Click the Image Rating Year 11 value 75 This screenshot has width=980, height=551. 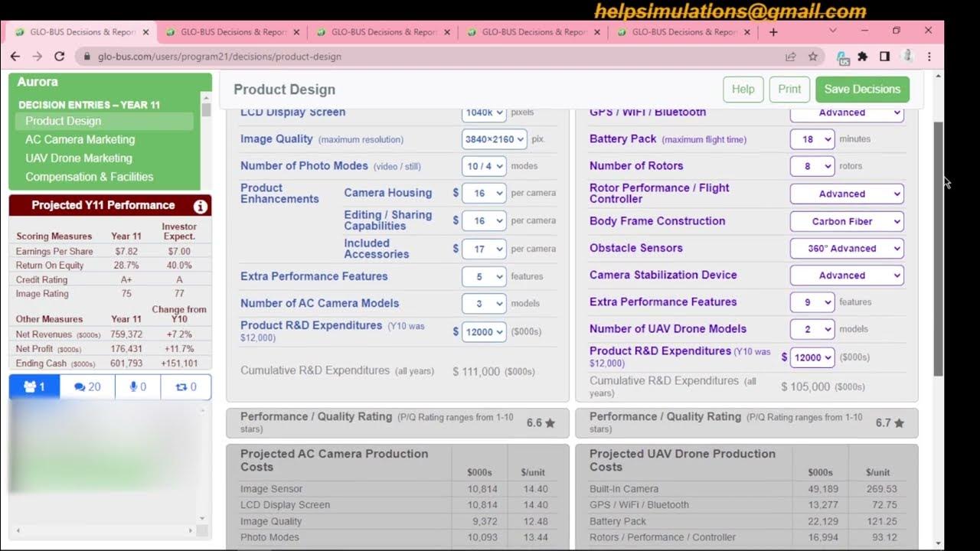[x=126, y=294]
